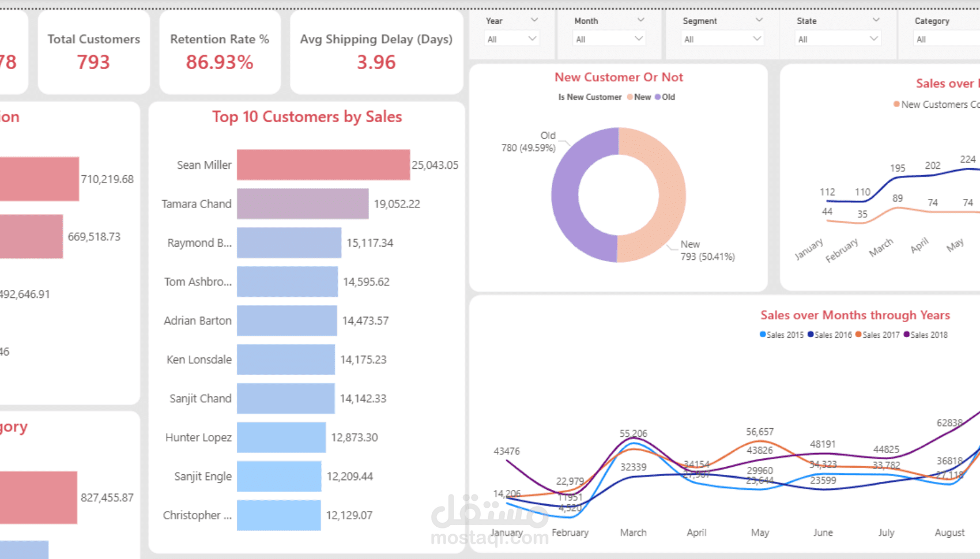Click the 56,657 data label on line chart
This screenshot has width=980, height=559.
(x=760, y=432)
